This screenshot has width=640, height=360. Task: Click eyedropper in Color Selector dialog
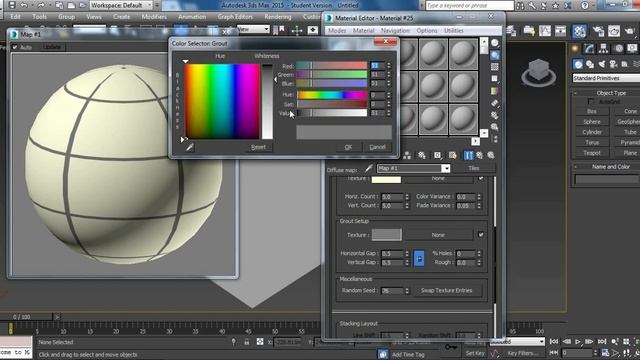189,147
